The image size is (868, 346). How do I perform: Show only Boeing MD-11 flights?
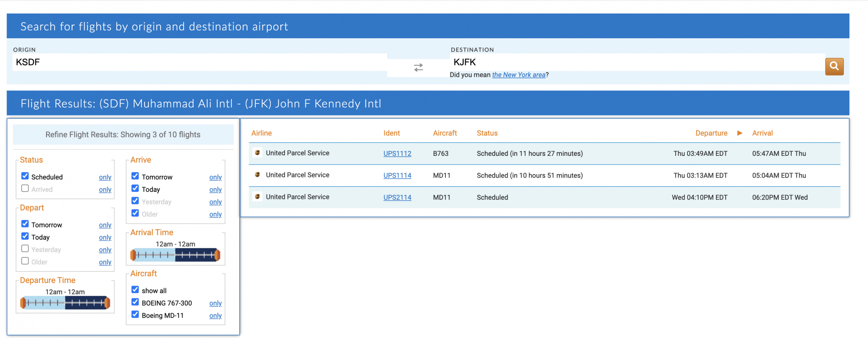click(215, 316)
